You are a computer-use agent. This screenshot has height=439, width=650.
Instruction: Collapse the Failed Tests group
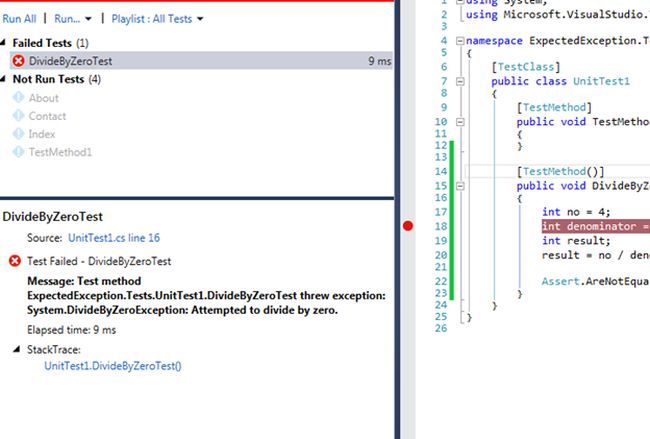[3, 43]
